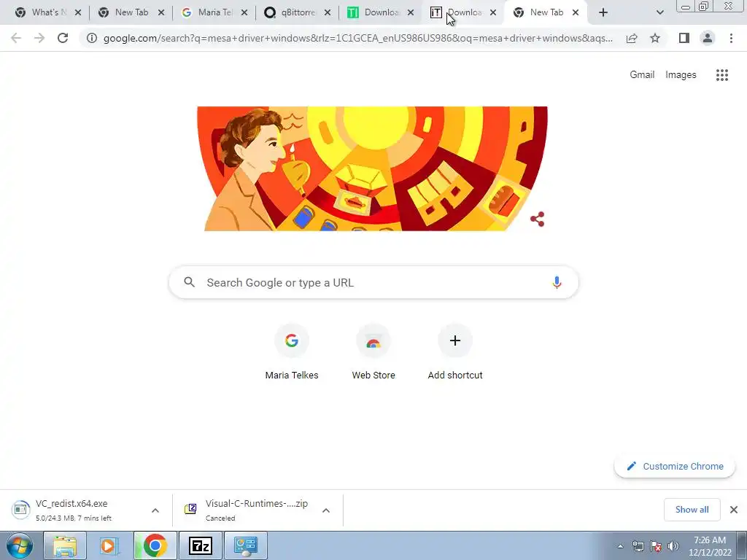The image size is (747, 560).
Task: Expand options for VC_redist.x64.exe download
Action: pos(155,510)
